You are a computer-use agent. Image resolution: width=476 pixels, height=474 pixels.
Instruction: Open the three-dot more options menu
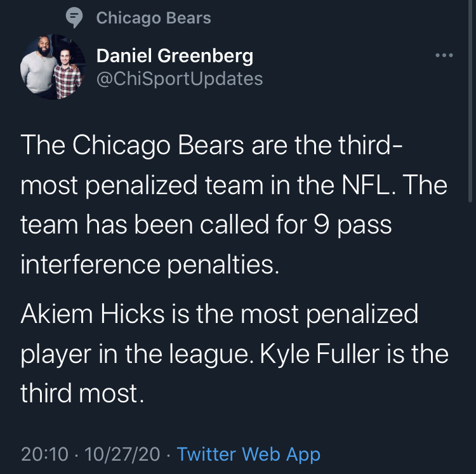click(x=444, y=55)
